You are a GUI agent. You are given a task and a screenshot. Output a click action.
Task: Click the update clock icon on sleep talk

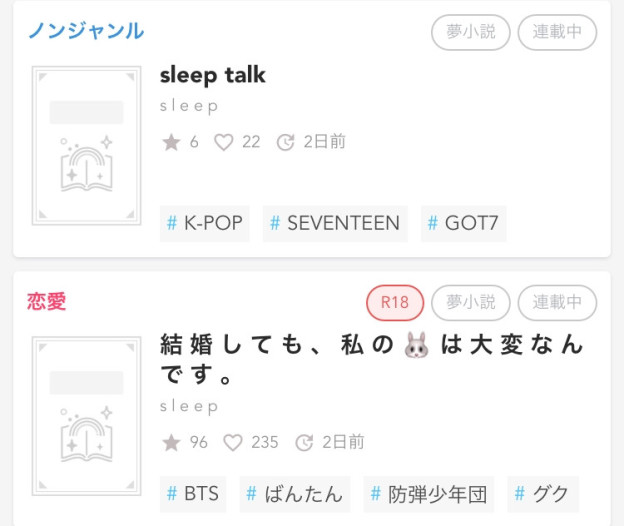(285, 142)
